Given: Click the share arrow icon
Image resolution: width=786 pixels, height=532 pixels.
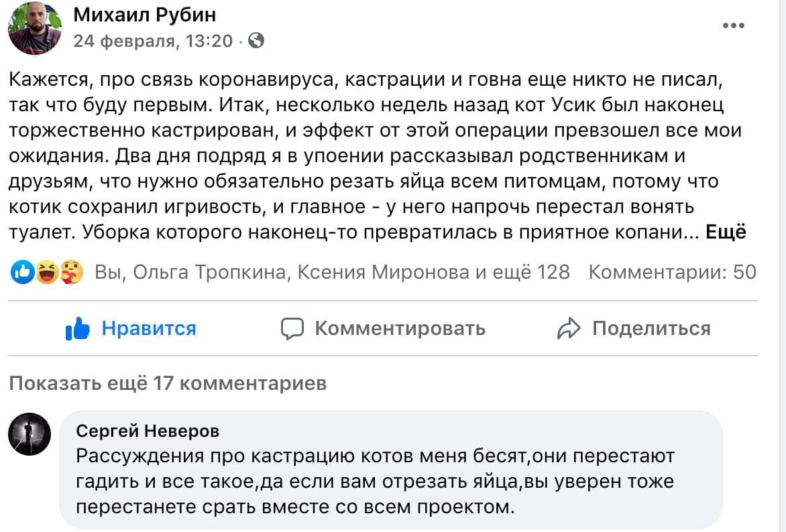Looking at the screenshot, I should (569, 328).
